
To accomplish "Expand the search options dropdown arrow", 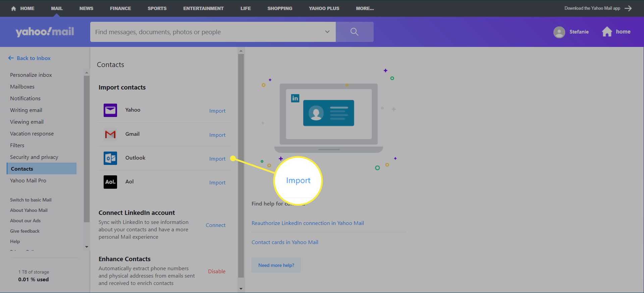I will point(327,32).
